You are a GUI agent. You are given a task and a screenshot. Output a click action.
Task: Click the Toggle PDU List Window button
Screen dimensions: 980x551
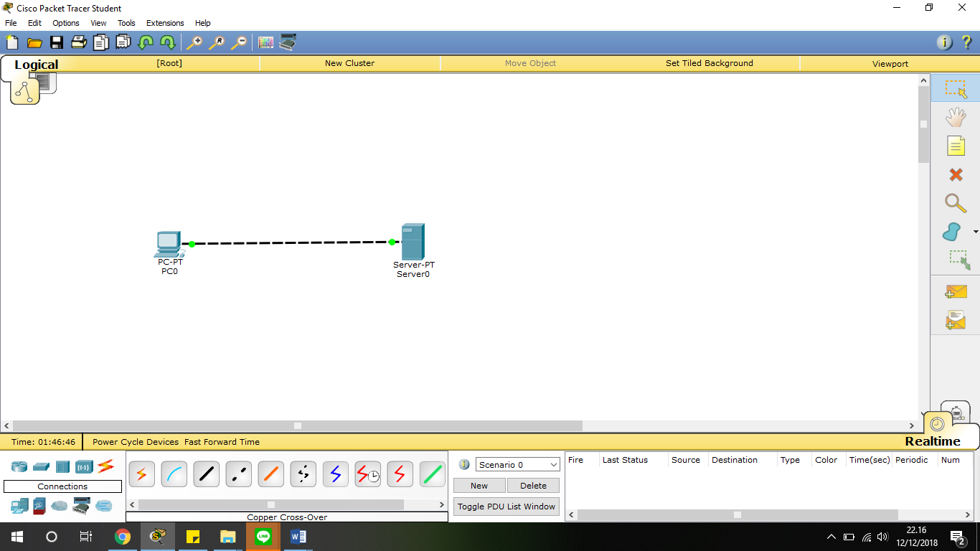506,506
